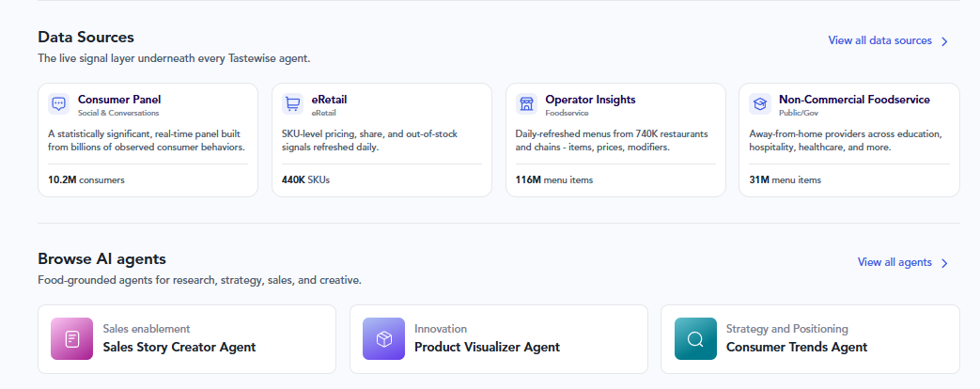Click the 116M menu items statistic
980x389 pixels.
554,179
